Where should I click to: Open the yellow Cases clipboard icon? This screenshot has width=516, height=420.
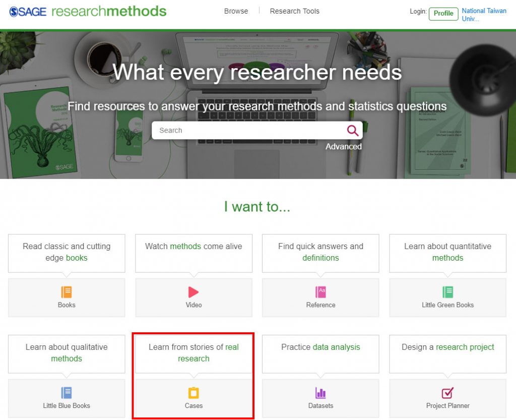(x=193, y=393)
